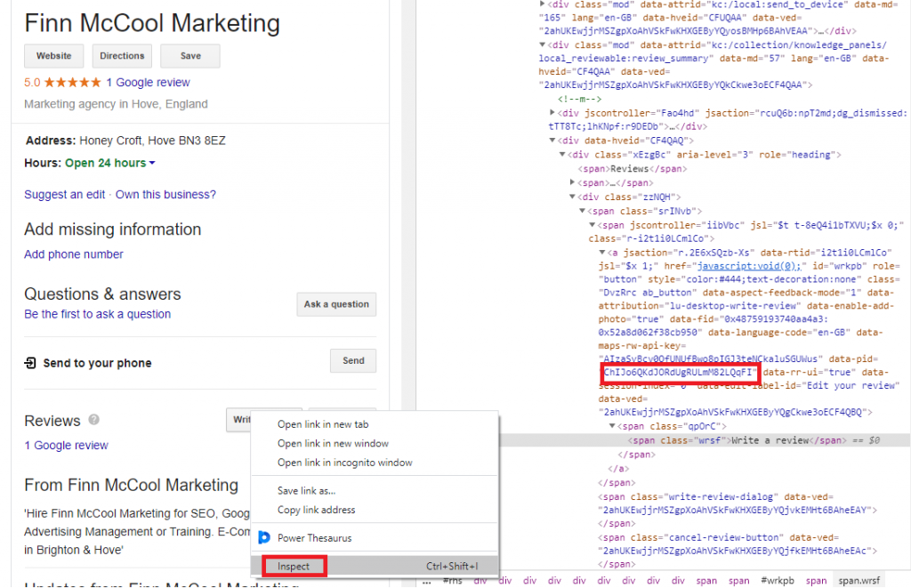The image size is (911, 588).
Task: Choose Open link in new window
Action: tap(333, 444)
